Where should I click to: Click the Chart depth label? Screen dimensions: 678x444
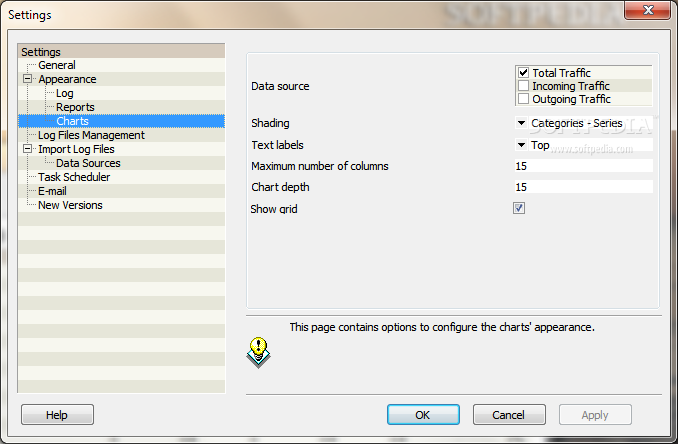pos(280,187)
